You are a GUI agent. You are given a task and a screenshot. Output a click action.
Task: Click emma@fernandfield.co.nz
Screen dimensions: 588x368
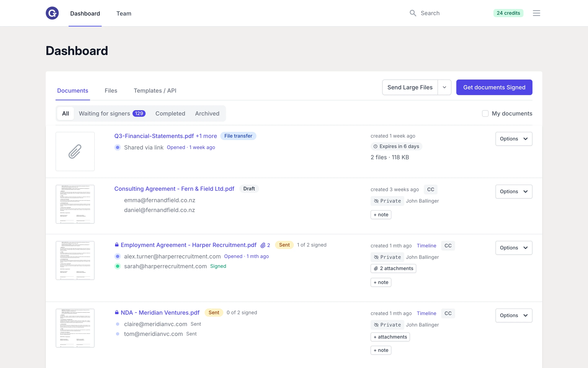[x=160, y=200]
